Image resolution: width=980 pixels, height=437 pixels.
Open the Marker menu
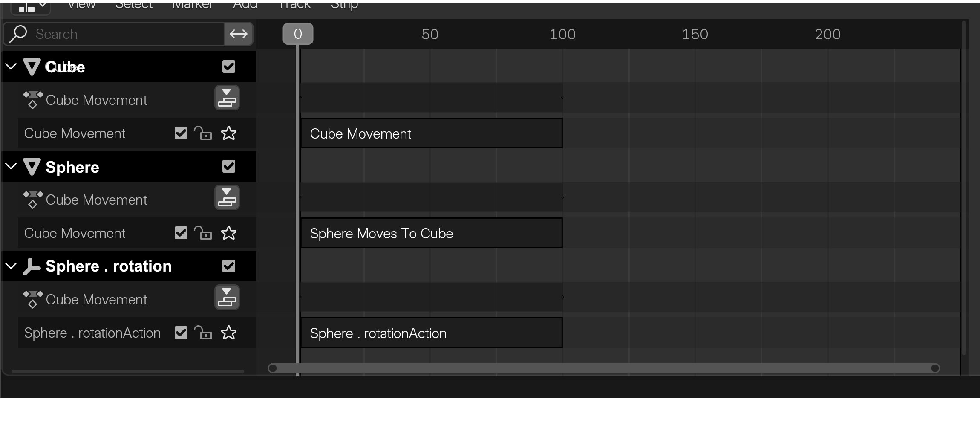(192, 5)
